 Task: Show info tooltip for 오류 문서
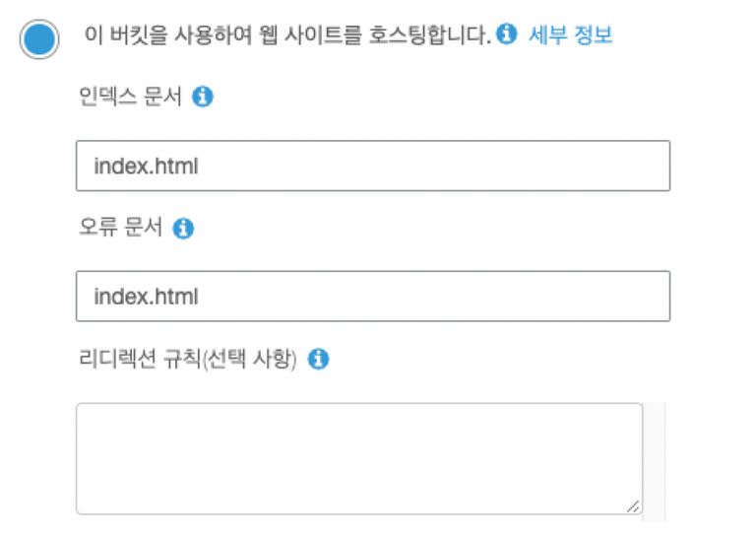[183, 229]
